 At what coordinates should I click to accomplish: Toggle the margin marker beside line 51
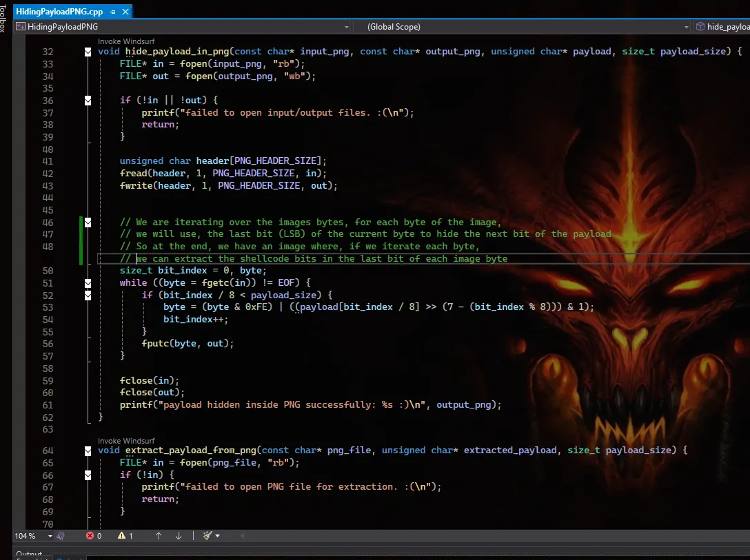(87, 282)
